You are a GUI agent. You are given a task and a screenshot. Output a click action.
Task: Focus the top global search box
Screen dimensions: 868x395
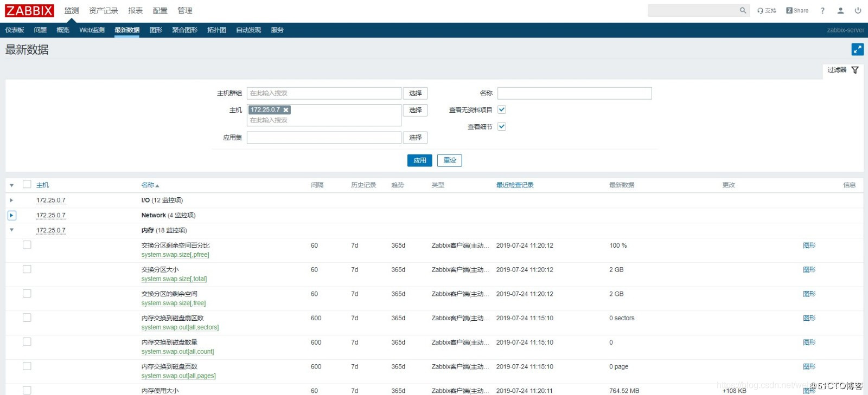point(694,10)
